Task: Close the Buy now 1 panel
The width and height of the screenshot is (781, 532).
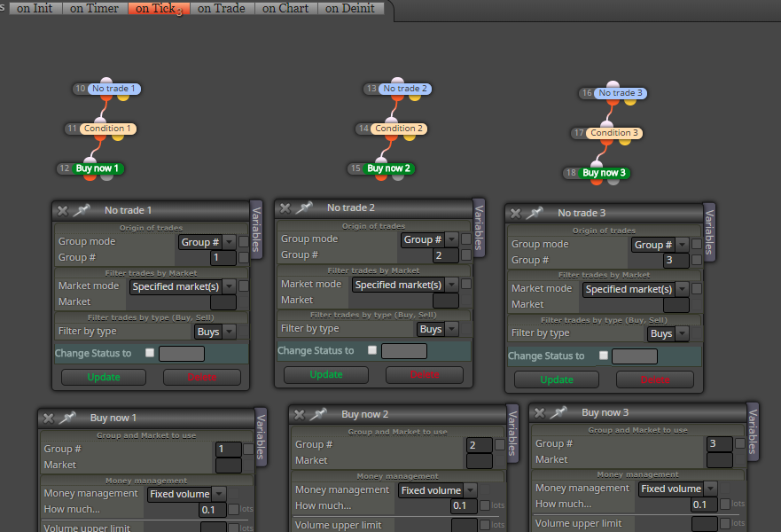Action: tap(49, 419)
